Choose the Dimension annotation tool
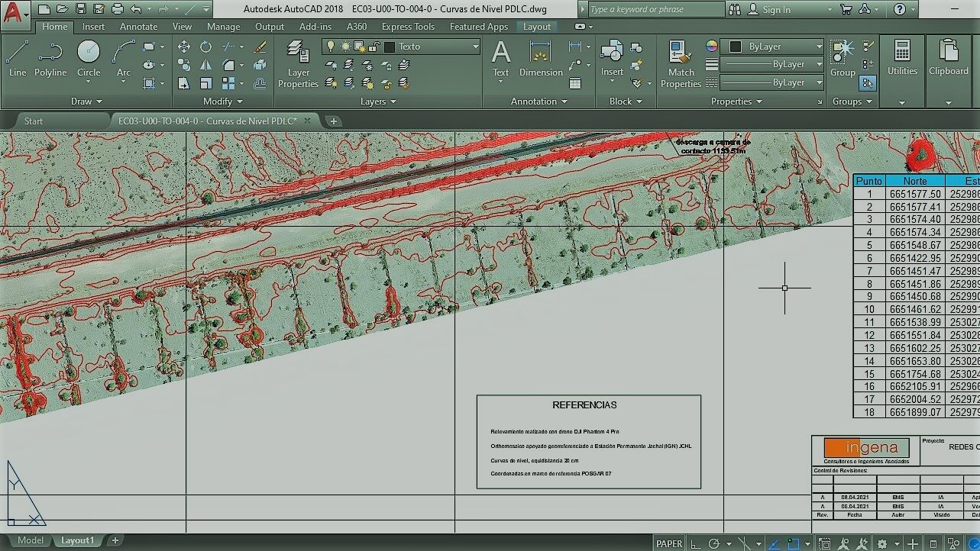 [541, 59]
